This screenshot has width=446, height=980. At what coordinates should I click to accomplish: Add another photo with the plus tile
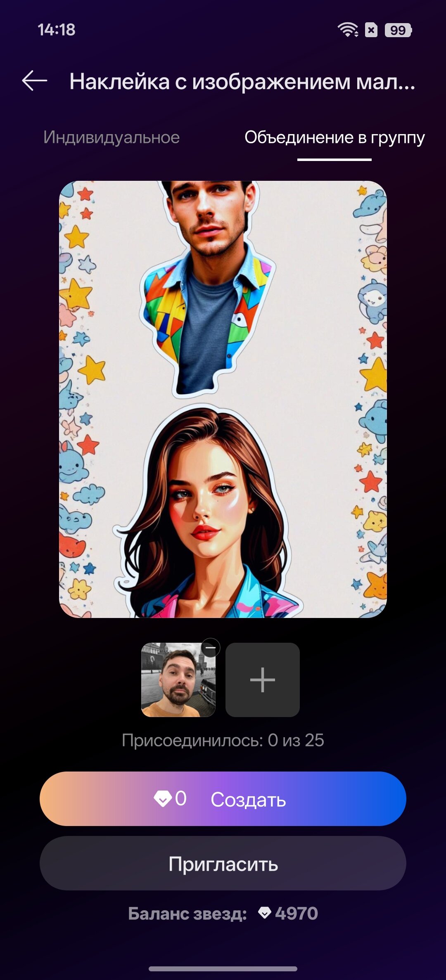262,679
